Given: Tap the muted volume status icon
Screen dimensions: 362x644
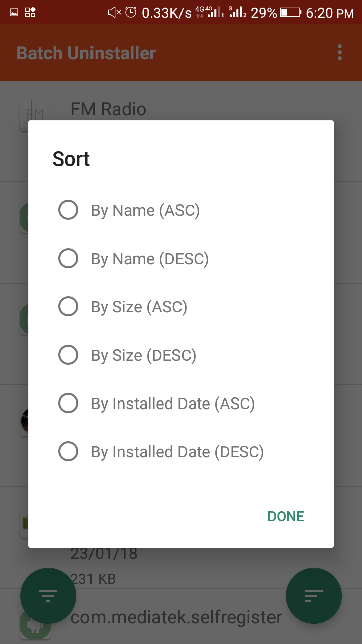Looking at the screenshot, I should [x=114, y=12].
